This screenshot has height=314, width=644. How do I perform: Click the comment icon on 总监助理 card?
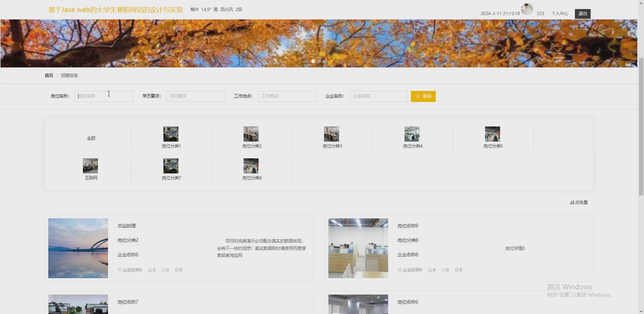(177, 270)
